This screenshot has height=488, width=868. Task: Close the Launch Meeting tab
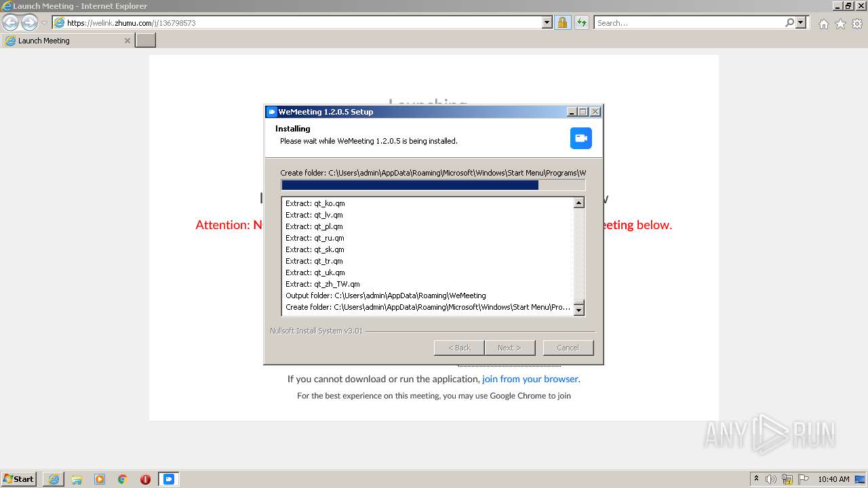pyautogui.click(x=127, y=41)
